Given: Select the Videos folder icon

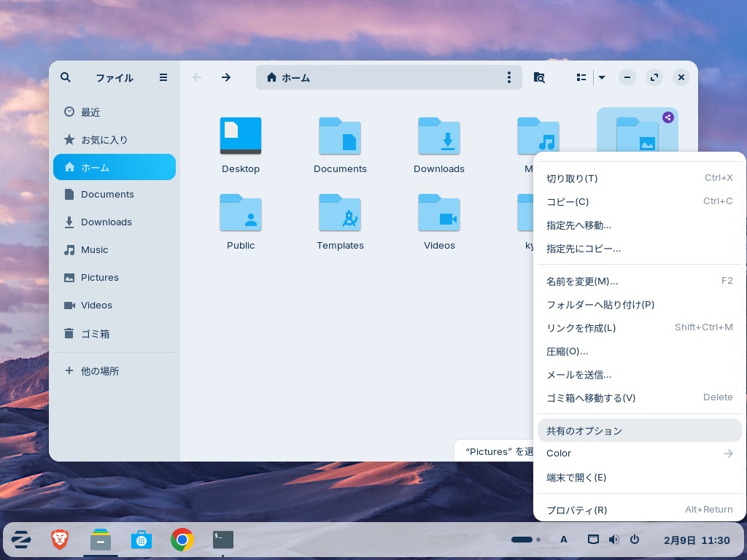Looking at the screenshot, I should (x=439, y=213).
